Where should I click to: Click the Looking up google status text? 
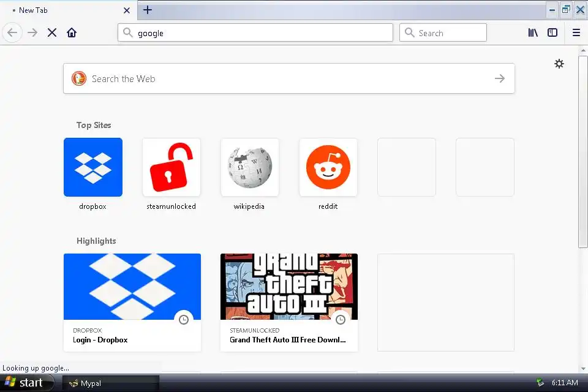36,368
